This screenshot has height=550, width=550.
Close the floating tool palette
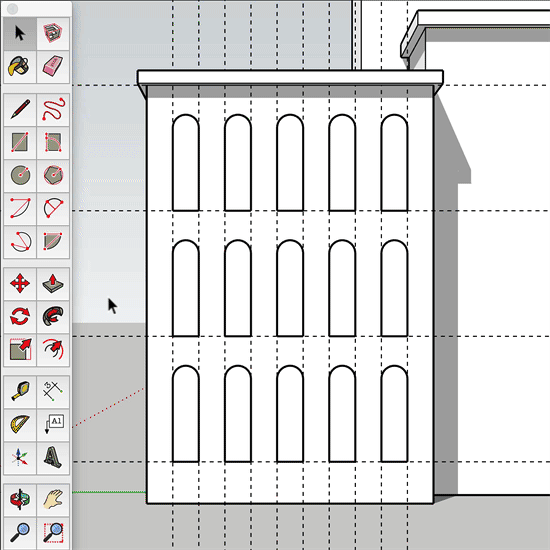coord(12,9)
